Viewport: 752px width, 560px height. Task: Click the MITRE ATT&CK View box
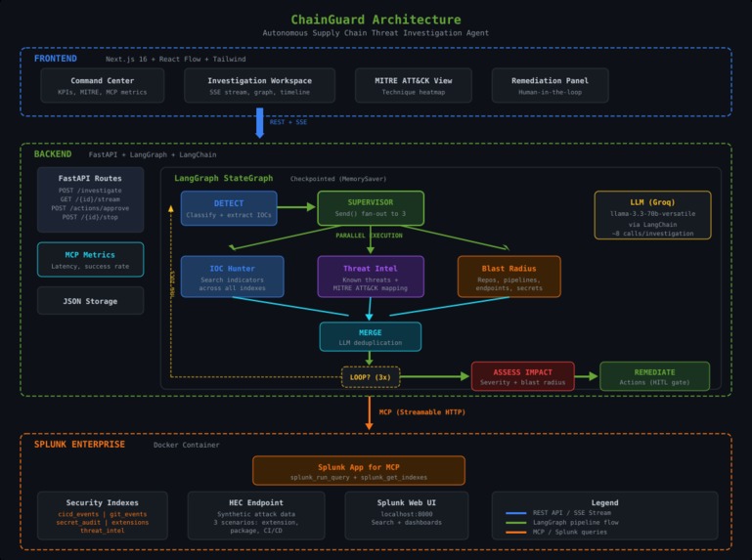point(414,85)
